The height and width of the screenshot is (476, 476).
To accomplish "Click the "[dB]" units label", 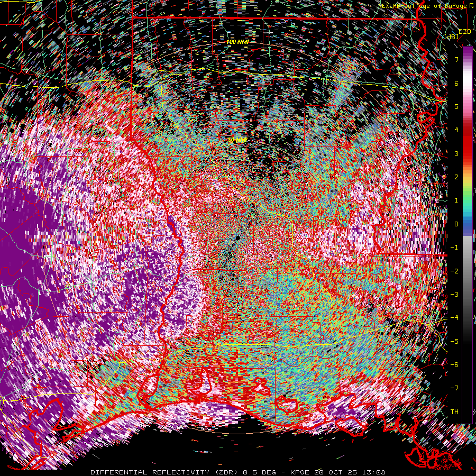I will (452, 37).
